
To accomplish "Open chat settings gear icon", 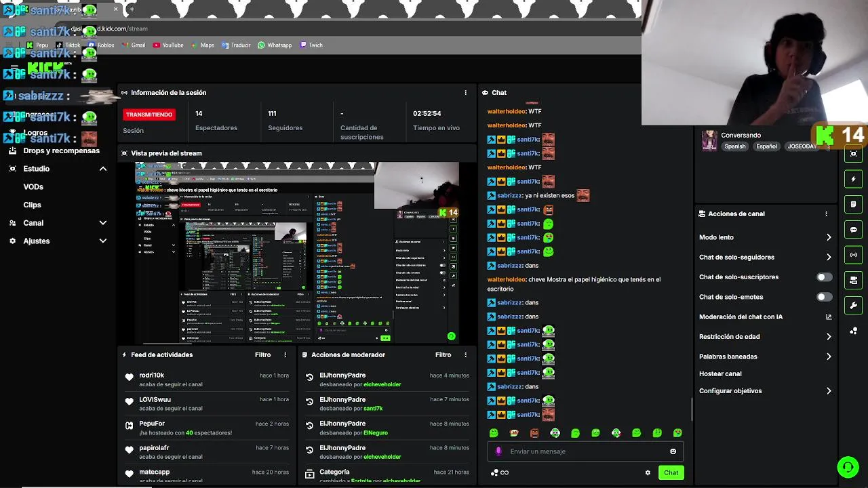I will 648,472.
